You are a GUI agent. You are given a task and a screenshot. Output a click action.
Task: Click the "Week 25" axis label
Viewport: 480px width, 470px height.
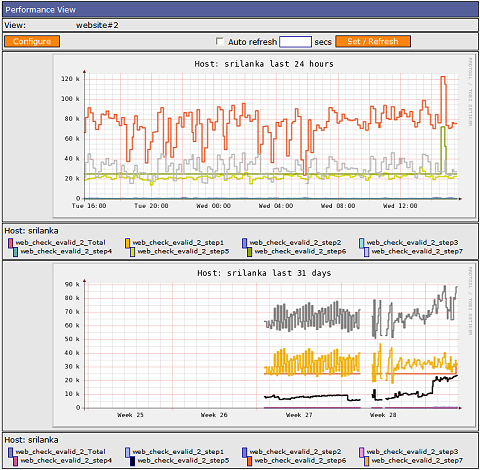(x=130, y=415)
